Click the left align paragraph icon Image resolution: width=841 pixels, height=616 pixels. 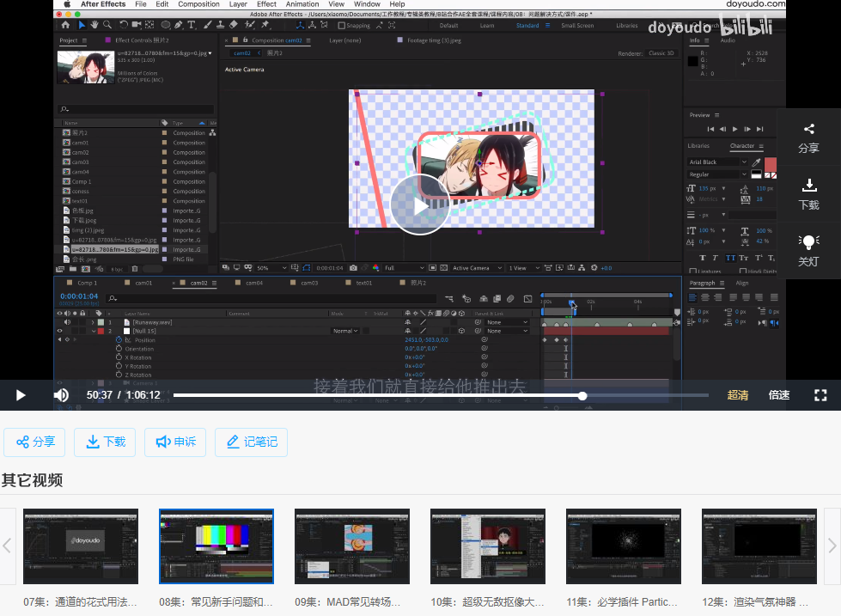pos(693,297)
